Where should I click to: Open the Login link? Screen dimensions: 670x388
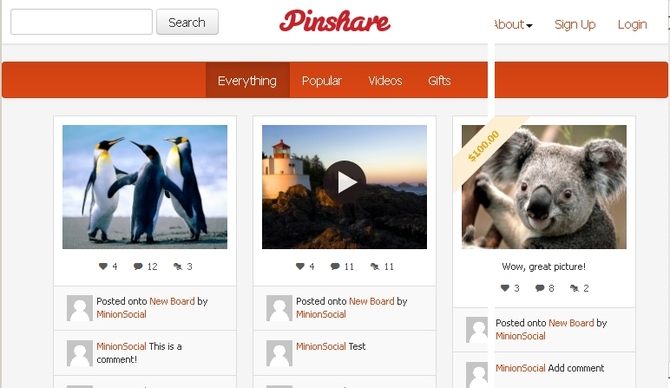[632, 24]
